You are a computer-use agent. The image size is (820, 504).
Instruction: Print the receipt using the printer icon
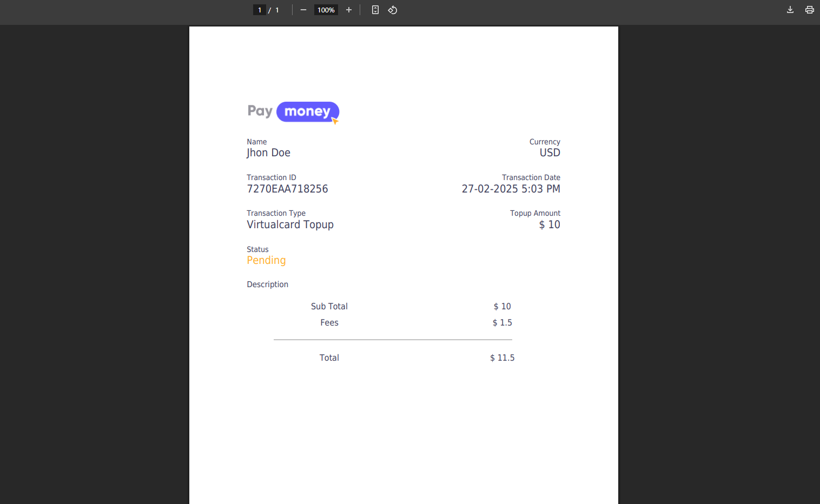tap(809, 10)
